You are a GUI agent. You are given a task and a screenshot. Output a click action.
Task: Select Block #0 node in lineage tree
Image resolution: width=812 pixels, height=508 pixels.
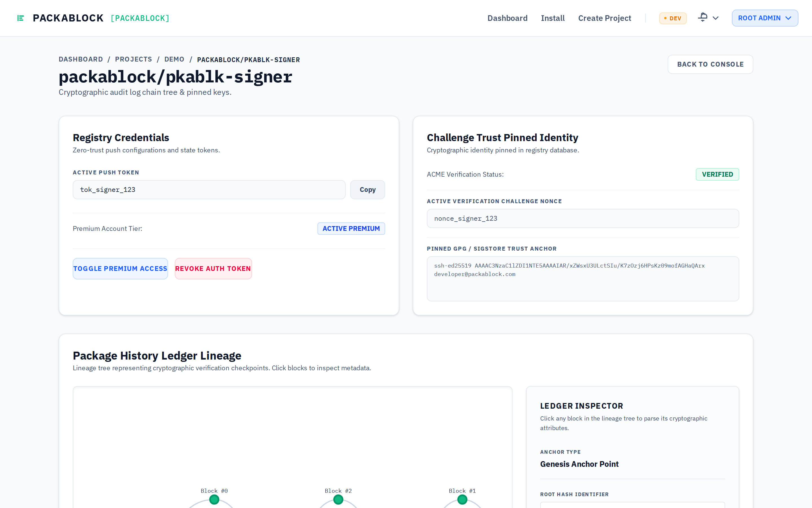[x=214, y=500]
